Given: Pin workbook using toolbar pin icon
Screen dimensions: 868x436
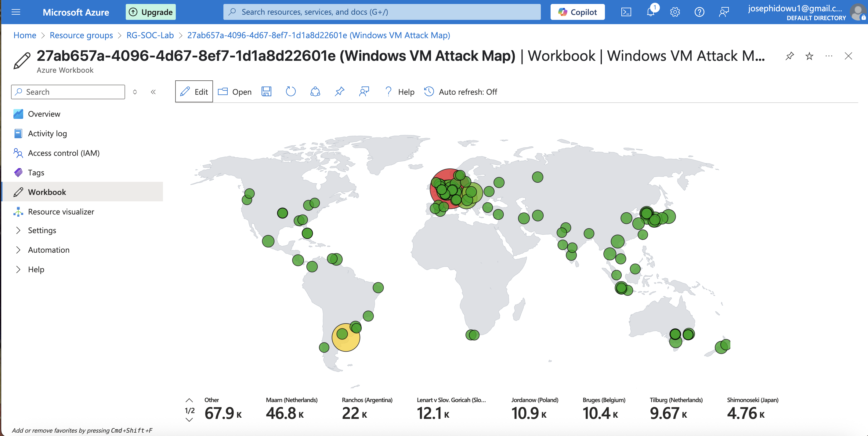Looking at the screenshot, I should [339, 92].
